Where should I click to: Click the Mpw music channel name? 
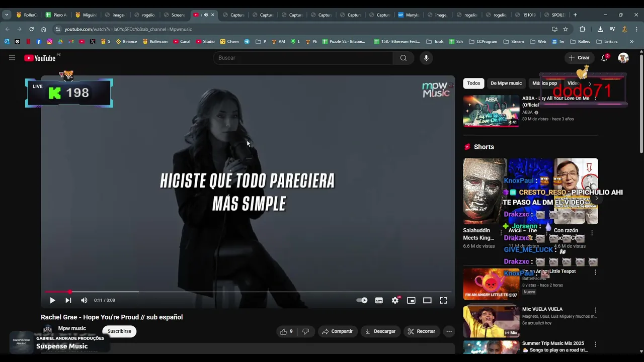pos(72,328)
